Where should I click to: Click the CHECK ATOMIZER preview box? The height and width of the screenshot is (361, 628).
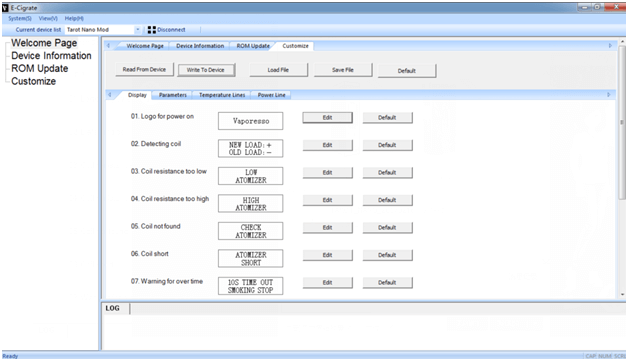pos(250,231)
